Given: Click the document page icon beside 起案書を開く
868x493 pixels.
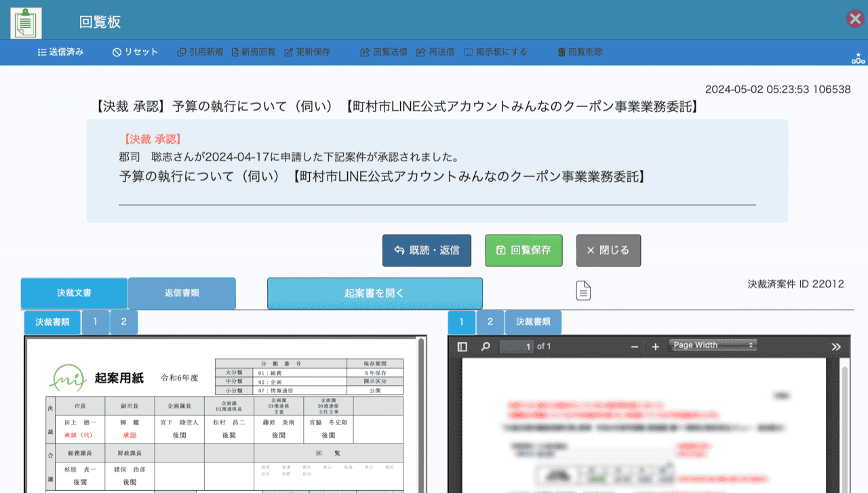Looking at the screenshot, I should coord(583,291).
